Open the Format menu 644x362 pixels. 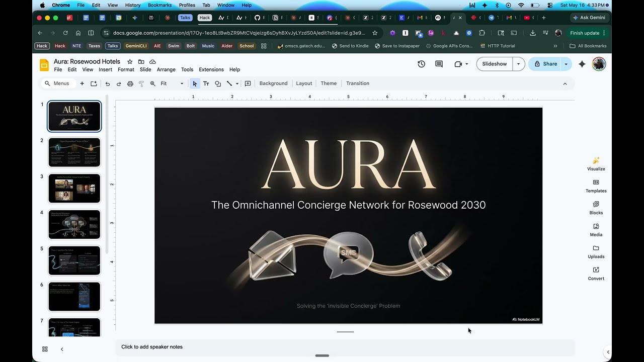coord(126,69)
